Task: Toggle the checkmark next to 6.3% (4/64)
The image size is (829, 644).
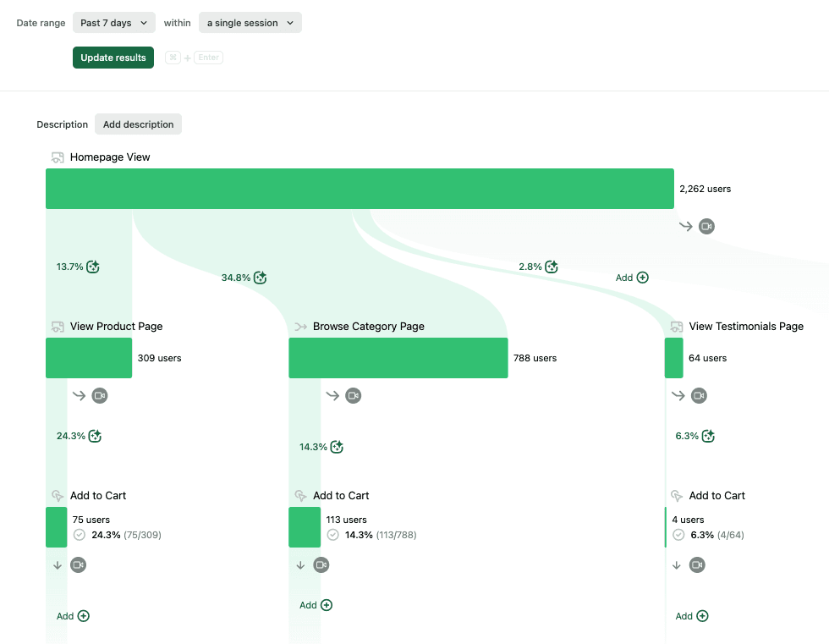Action: pos(678,534)
